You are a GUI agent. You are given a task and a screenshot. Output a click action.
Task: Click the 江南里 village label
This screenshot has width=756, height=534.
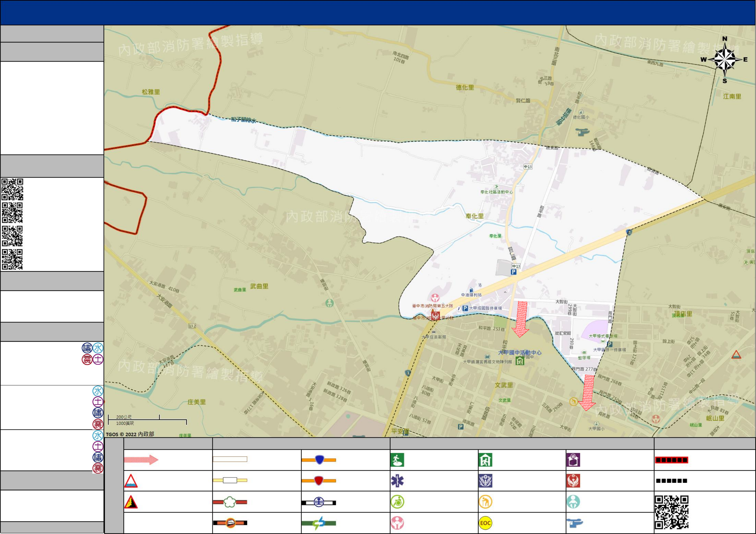732,97
